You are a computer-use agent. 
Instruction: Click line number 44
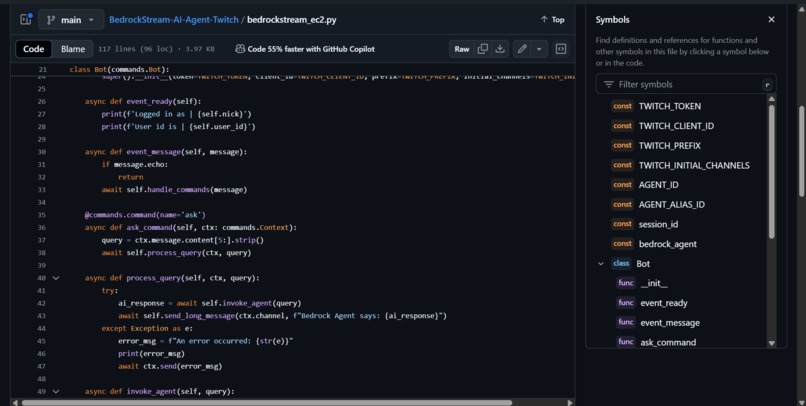[x=41, y=328]
